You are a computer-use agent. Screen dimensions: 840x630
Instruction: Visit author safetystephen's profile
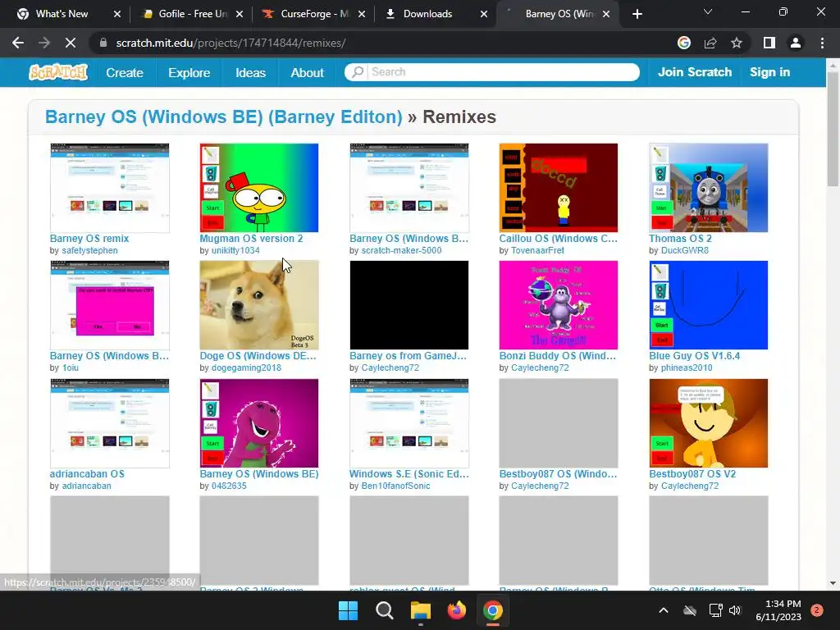tap(89, 250)
